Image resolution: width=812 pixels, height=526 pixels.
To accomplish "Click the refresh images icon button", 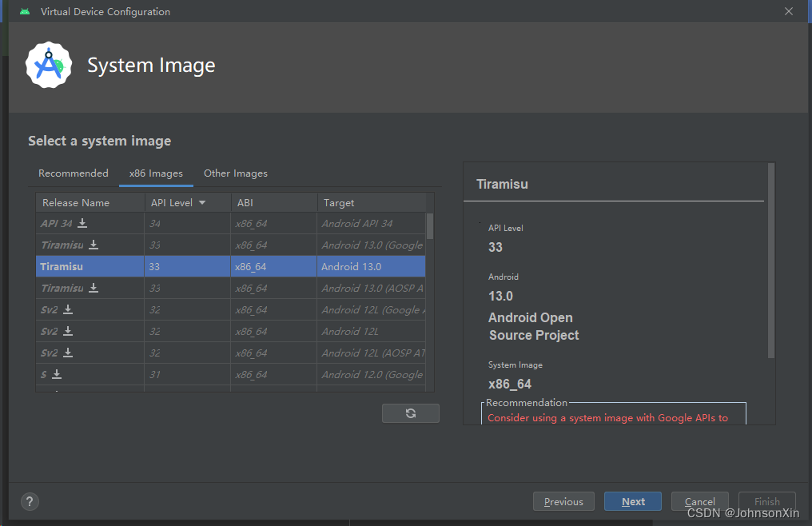I will (411, 413).
